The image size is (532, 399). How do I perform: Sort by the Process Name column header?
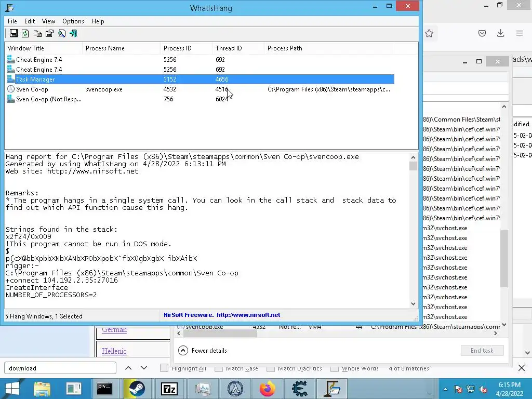121,48
